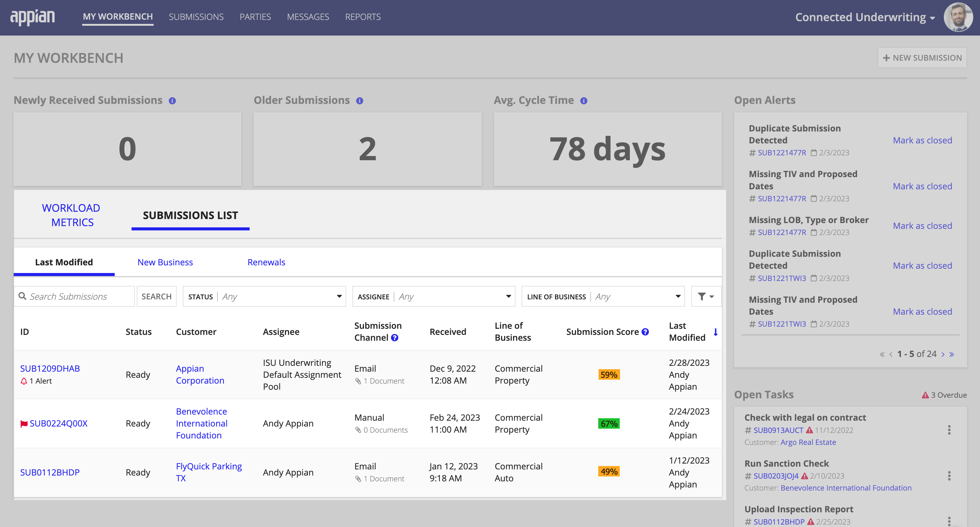Switch to the Workload Metrics tab
The height and width of the screenshot is (527, 980).
point(71,215)
